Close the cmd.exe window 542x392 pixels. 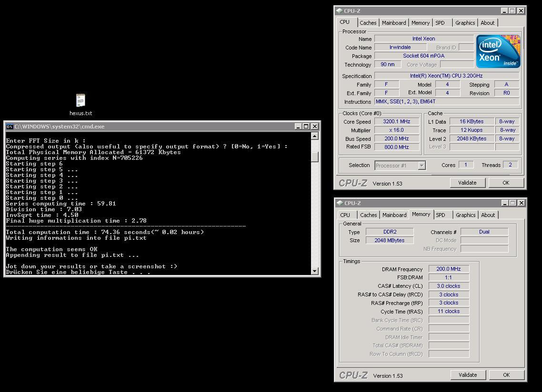[314, 127]
